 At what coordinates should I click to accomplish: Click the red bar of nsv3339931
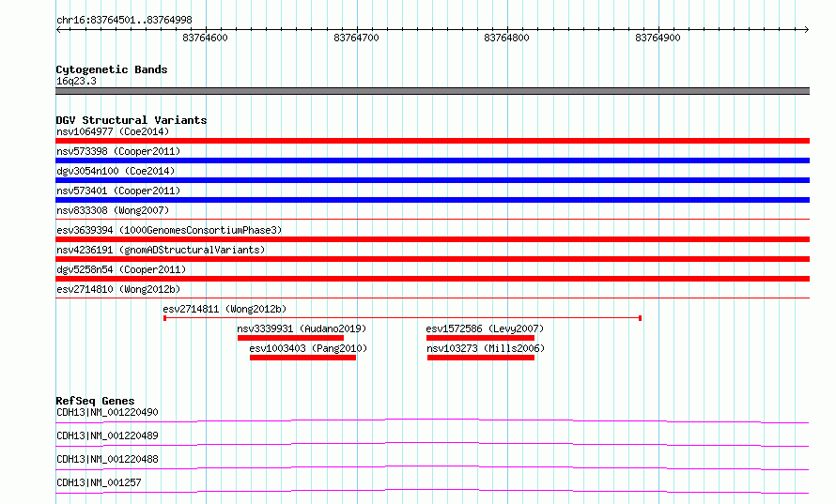(x=290, y=338)
